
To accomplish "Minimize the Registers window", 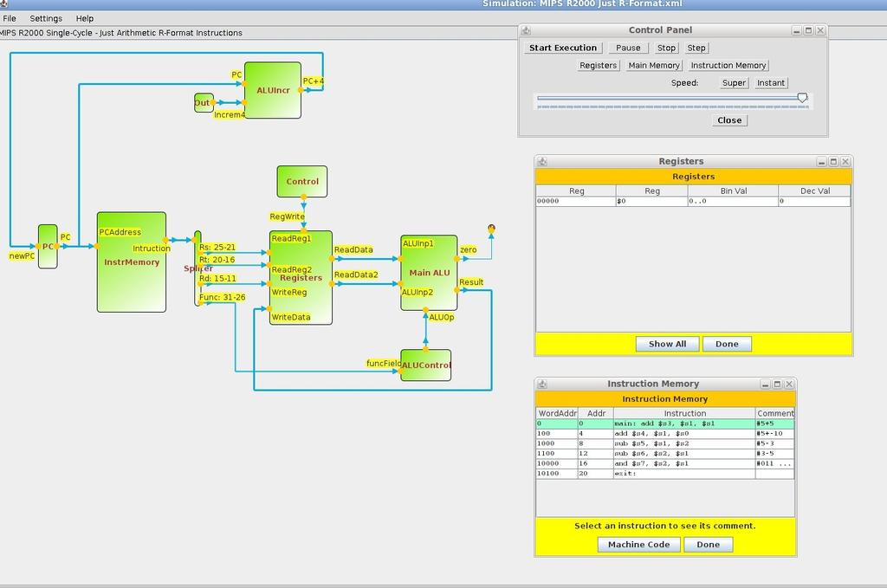I will (x=821, y=162).
